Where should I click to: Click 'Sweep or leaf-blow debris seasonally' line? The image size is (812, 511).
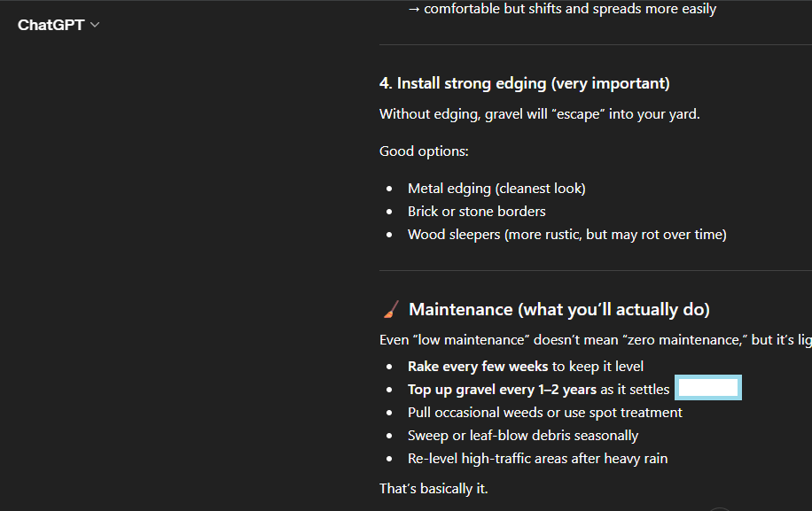pos(522,436)
